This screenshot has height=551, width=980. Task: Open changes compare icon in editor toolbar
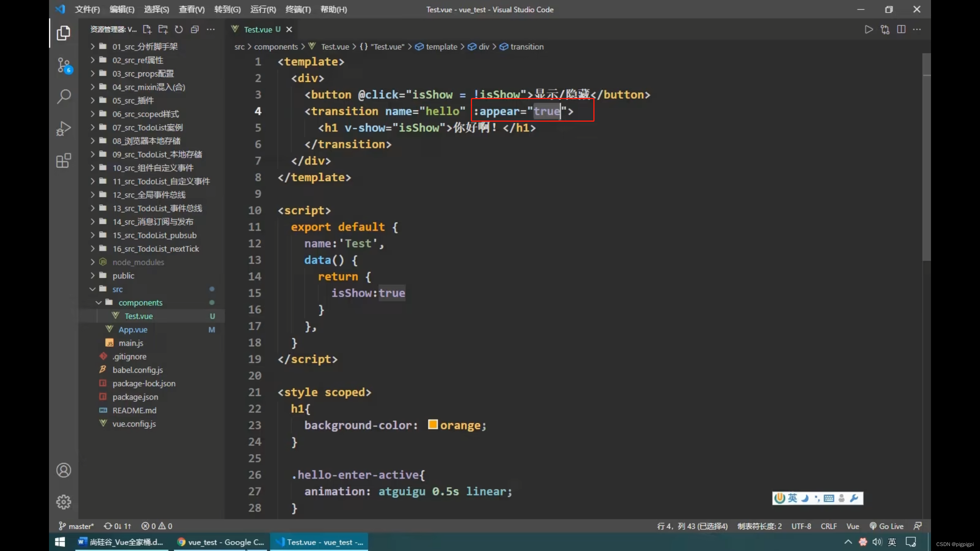[x=885, y=29]
